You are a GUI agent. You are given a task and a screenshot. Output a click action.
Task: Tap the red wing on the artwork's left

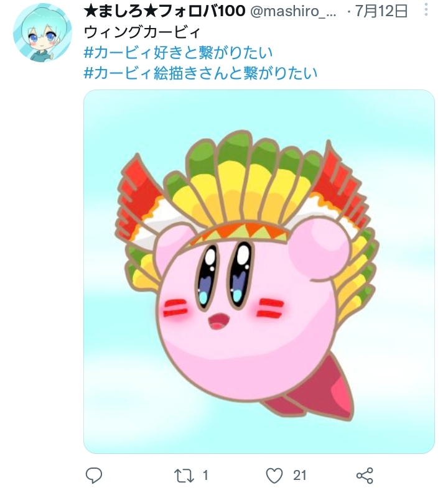click(138, 195)
